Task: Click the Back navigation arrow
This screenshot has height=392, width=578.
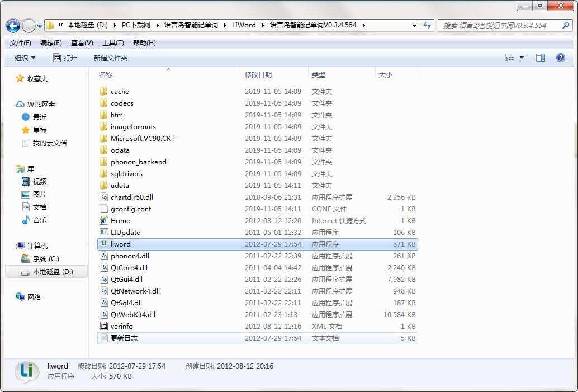Action: pos(13,26)
